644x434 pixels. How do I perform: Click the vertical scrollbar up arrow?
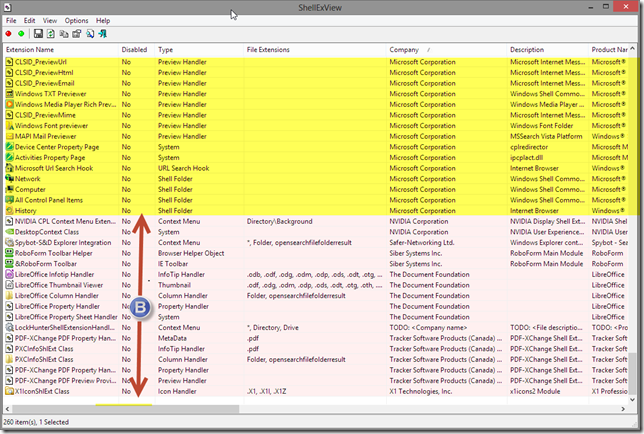(x=632, y=49)
